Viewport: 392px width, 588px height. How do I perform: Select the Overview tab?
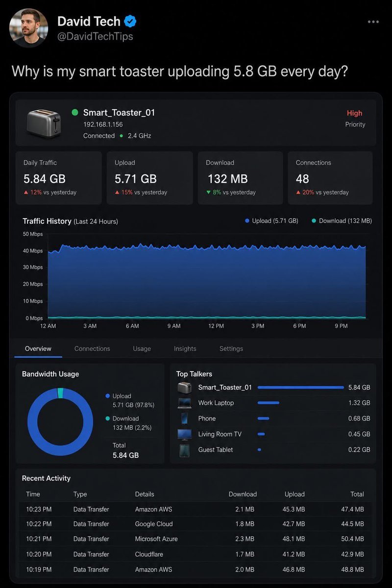click(x=38, y=349)
